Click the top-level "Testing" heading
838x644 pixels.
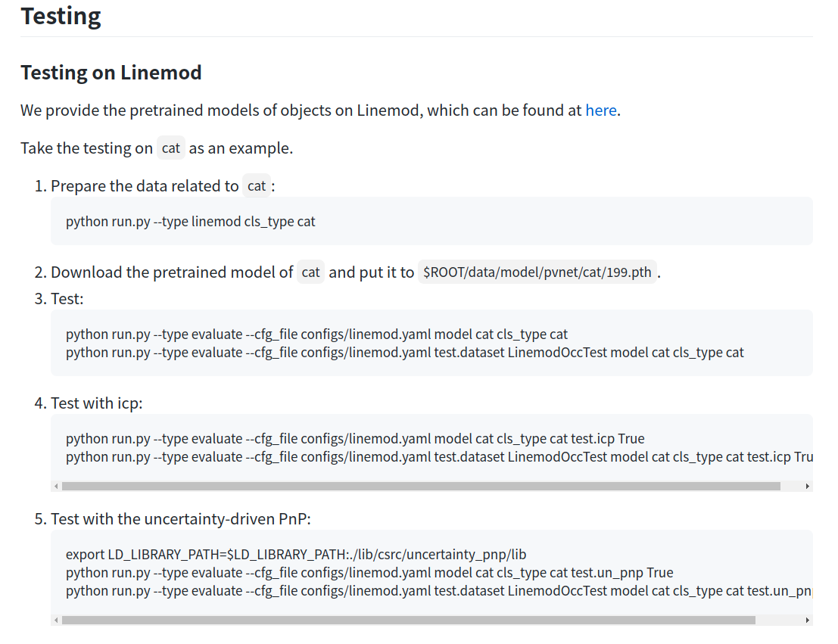61,15
